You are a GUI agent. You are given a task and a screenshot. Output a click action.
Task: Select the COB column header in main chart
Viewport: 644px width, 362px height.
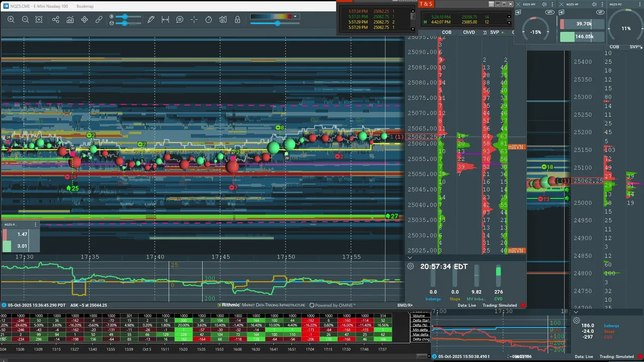446,32
